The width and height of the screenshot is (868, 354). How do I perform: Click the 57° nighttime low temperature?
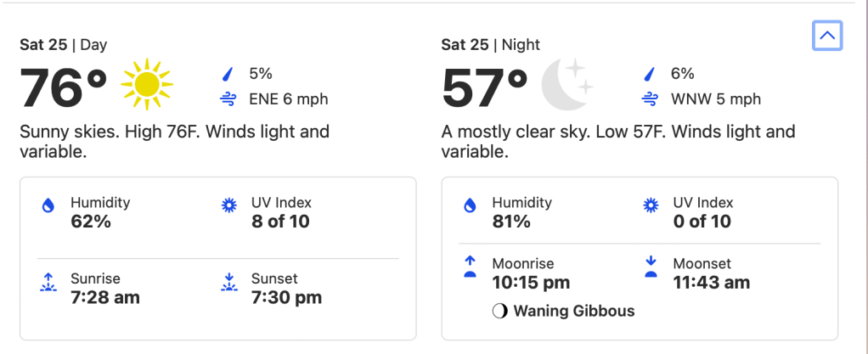[485, 87]
